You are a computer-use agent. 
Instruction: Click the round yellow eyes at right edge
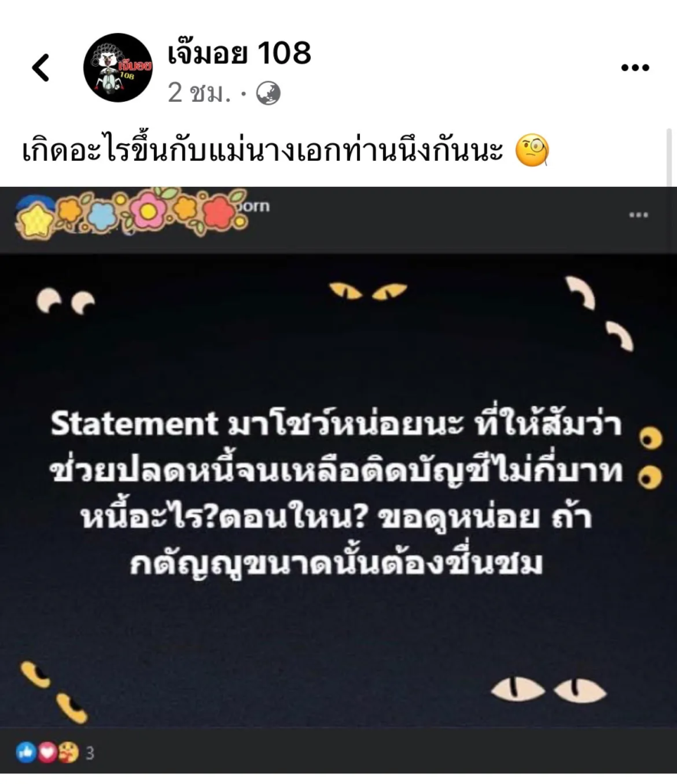tap(651, 458)
